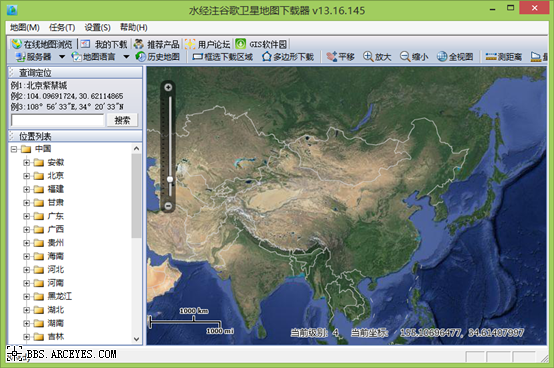Click the map zoom slider handle
This screenshot has height=368, width=554.
tap(170, 179)
